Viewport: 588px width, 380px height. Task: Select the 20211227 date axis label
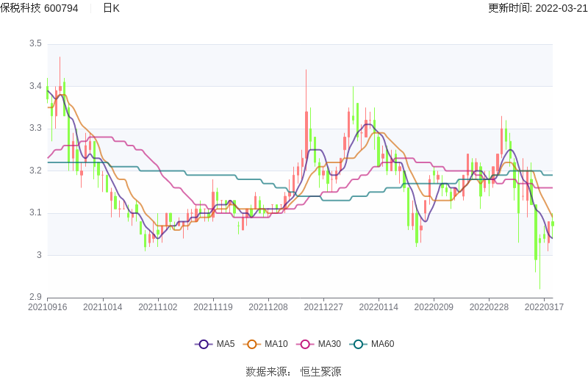[323, 307]
